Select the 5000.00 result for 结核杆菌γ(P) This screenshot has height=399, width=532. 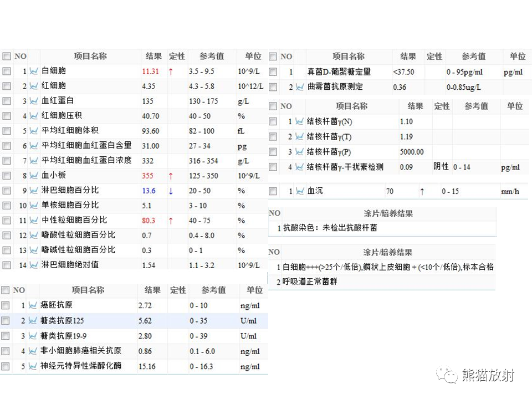click(x=412, y=152)
